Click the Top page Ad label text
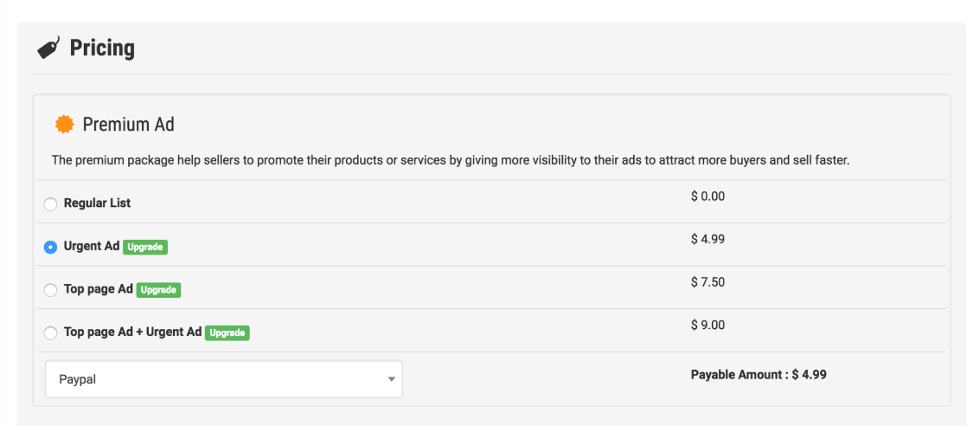Image resolution: width=980 pixels, height=426 pixels. pyautogui.click(x=98, y=289)
